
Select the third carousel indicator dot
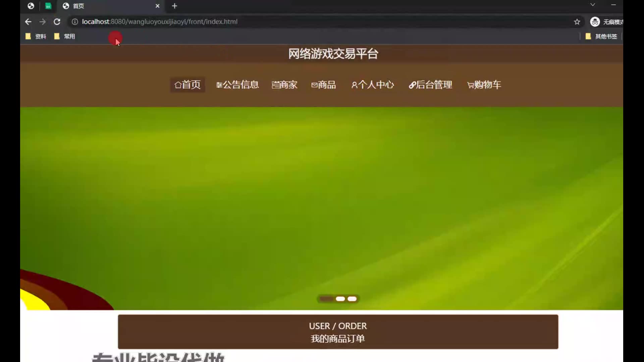click(352, 299)
